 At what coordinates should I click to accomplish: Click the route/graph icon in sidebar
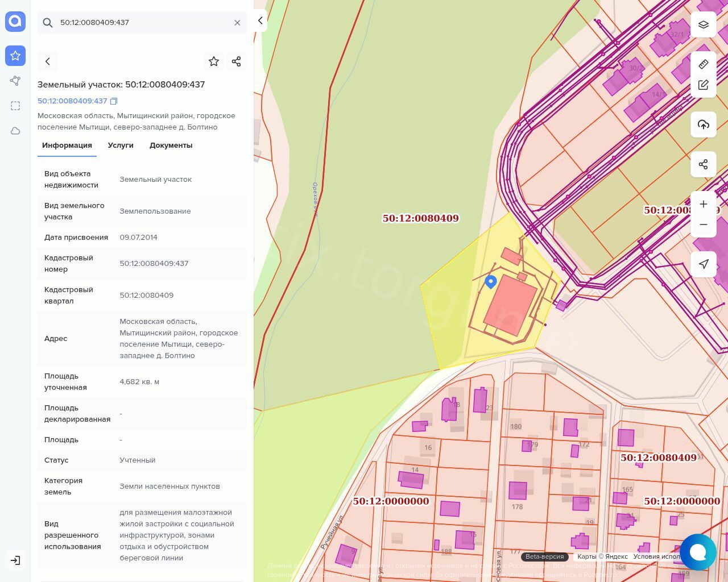tap(15, 81)
